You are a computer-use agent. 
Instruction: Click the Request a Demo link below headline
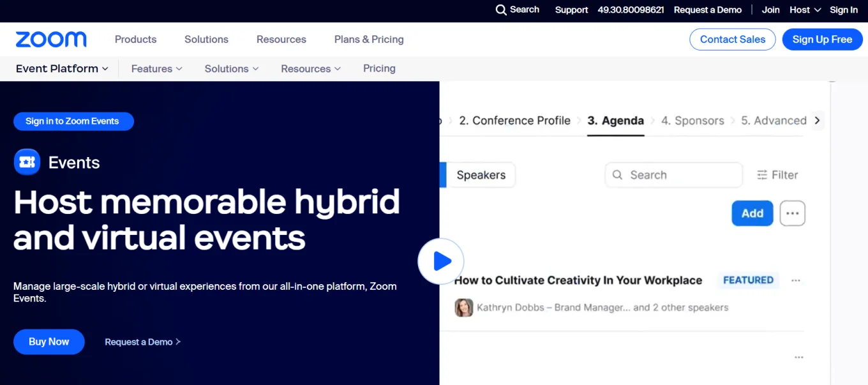143,342
